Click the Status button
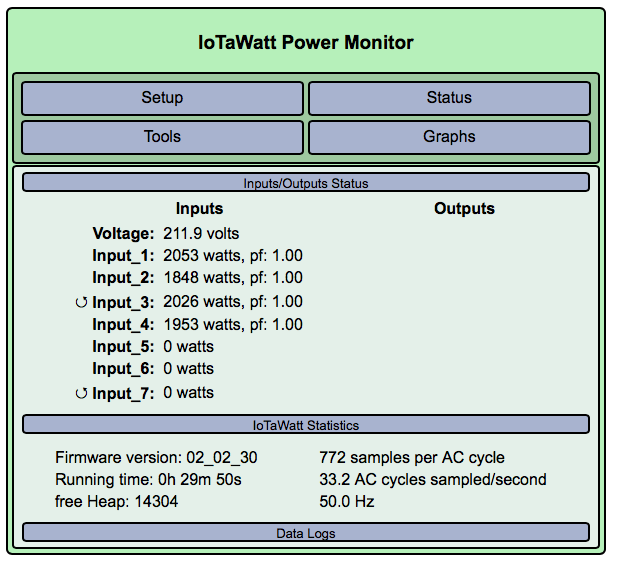Screen dimensions: 617x567 point(449,98)
